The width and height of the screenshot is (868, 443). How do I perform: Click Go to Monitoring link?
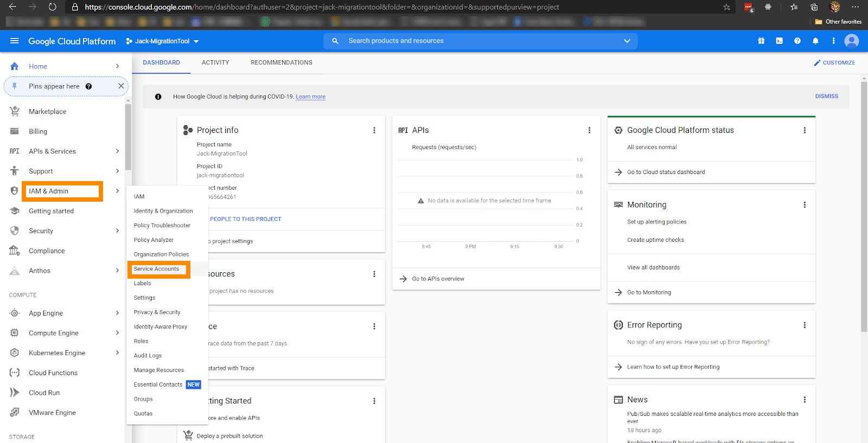649,293
